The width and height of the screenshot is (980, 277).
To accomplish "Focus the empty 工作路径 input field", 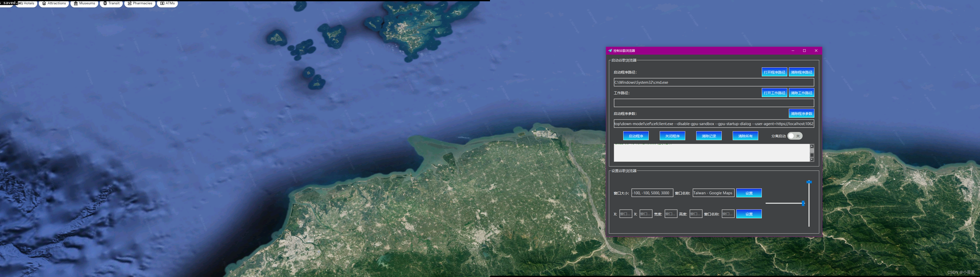I will [714, 103].
